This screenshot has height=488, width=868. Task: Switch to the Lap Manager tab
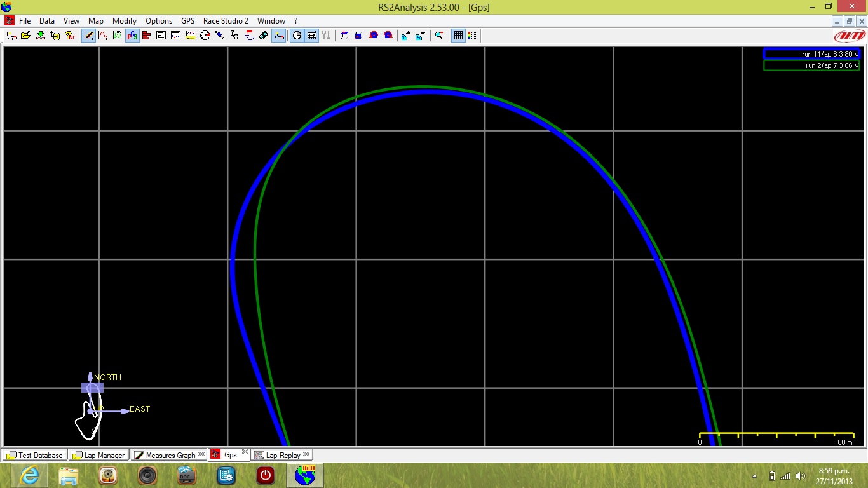click(98, 455)
